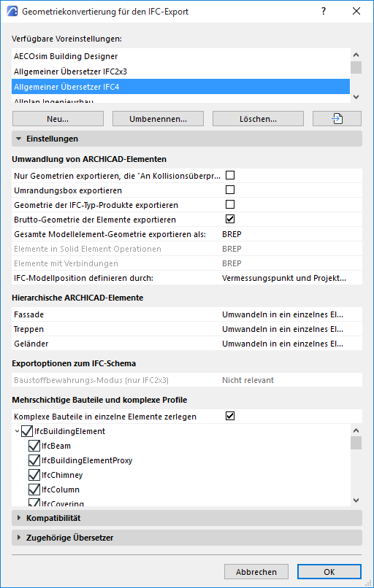The height and width of the screenshot is (588, 374).
Task: Click presets list scroll-down arrow
Action: pyautogui.click(x=356, y=97)
